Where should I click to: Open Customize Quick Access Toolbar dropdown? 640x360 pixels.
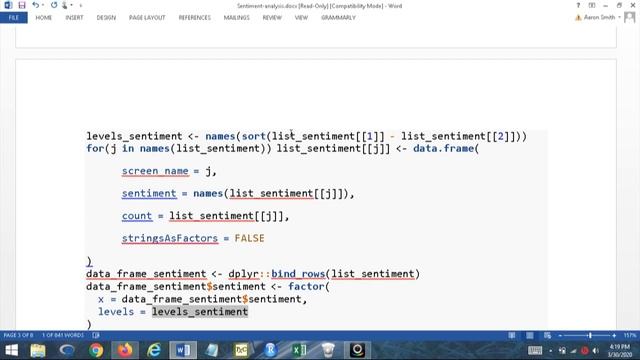[x=80, y=6]
